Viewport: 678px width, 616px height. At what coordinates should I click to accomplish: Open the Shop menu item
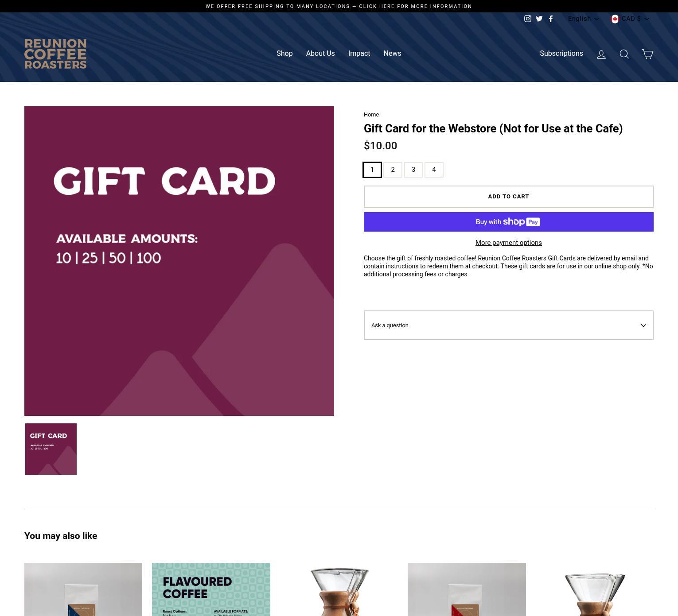click(x=284, y=53)
